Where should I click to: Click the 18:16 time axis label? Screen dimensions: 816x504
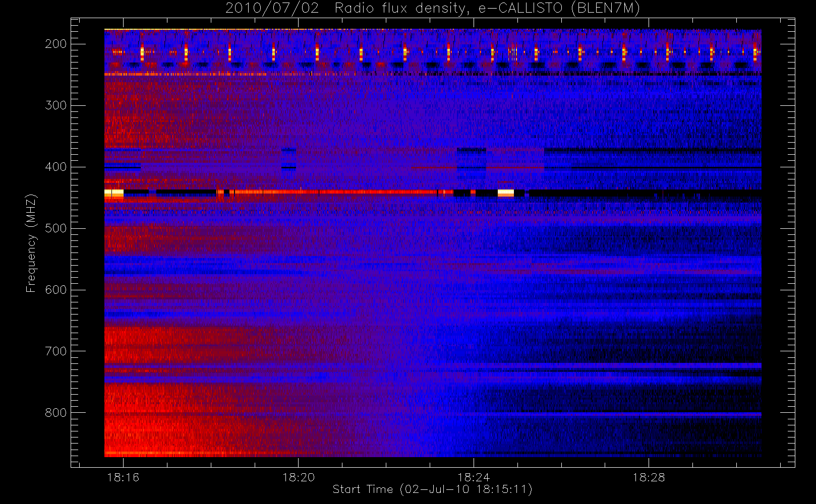click(123, 477)
